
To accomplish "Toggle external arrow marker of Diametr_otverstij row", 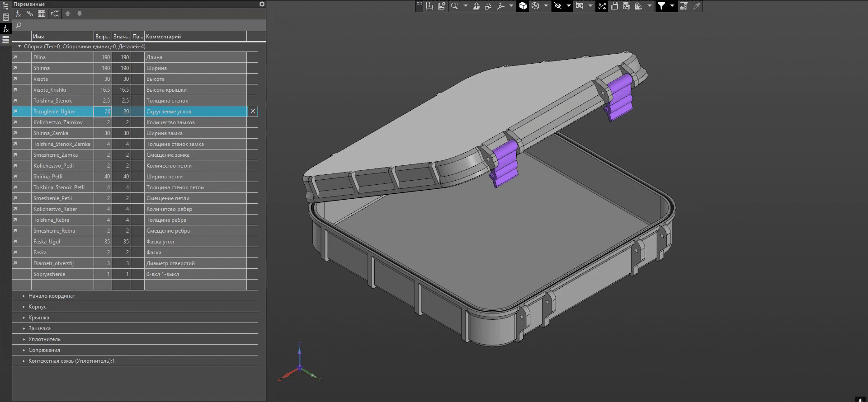I will [15, 263].
